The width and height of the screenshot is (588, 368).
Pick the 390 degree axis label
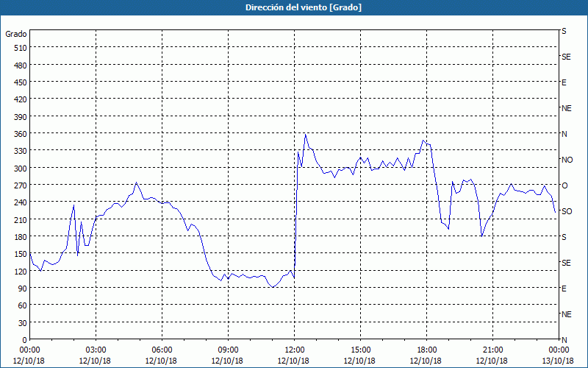pos(21,117)
